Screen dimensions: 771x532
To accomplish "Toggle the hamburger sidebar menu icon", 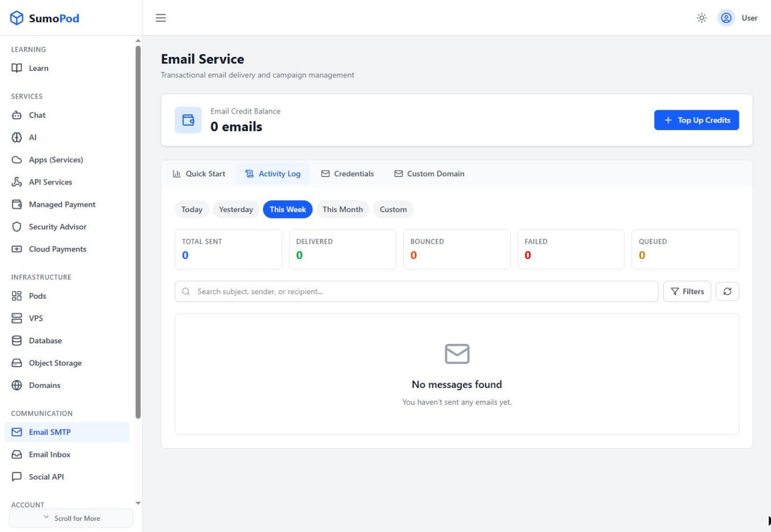I will coord(161,18).
